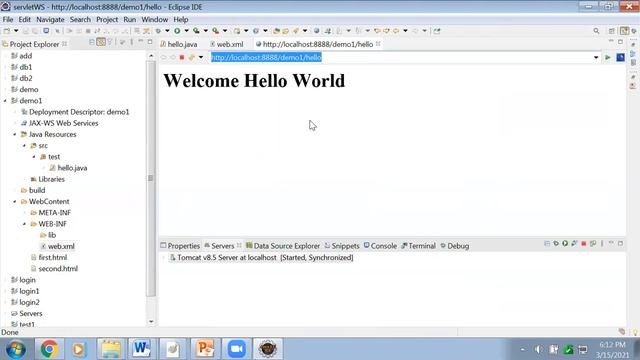Toggle Link with Editor in Project Explorer

tap(100, 42)
